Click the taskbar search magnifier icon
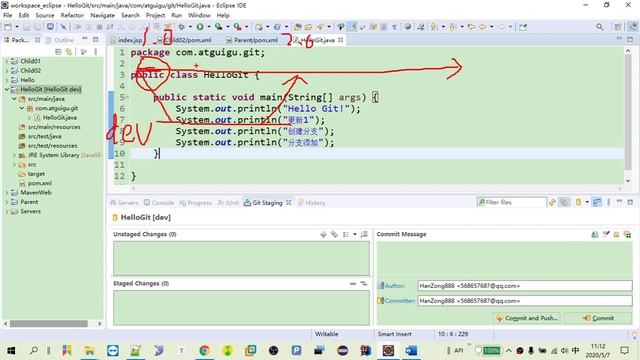Screen dimensions: 640x360 click(34, 350)
